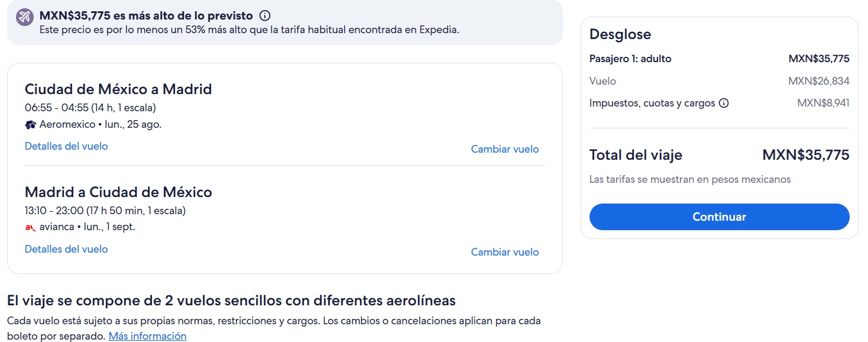The image size is (868, 342).
Task: Click the avianca airline logo
Action: [31, 227]
